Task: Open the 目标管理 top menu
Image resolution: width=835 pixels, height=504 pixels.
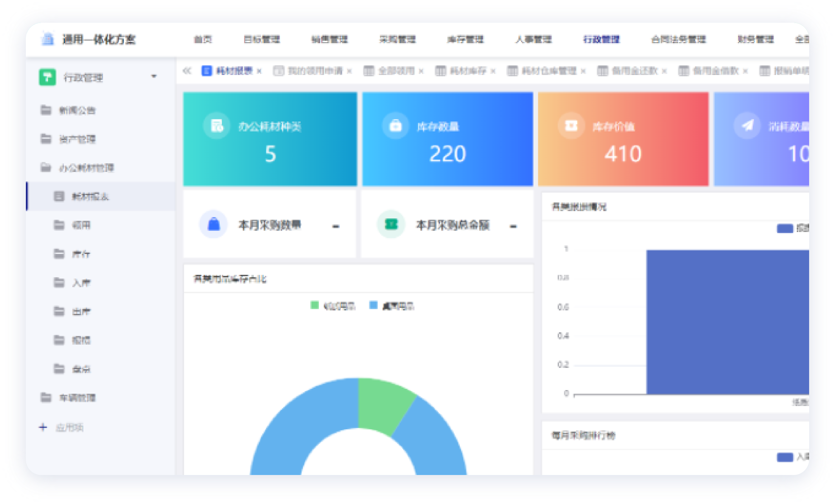Action: point(262,39)
